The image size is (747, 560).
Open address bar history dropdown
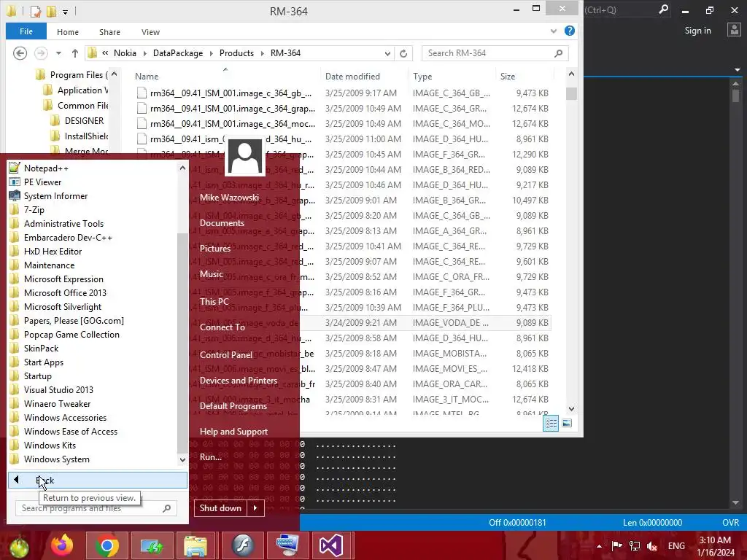(x=387, y=53)
